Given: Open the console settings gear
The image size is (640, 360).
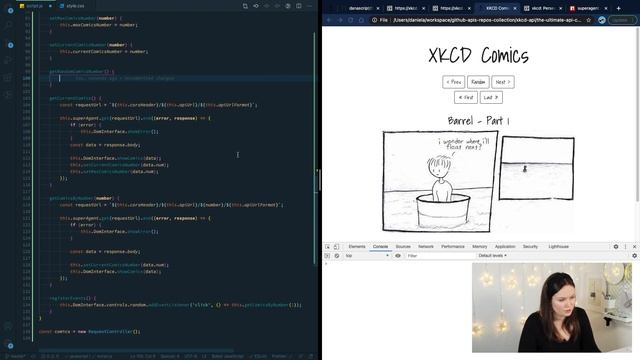Looking at the screenshot, I should (x=634, y=256).
